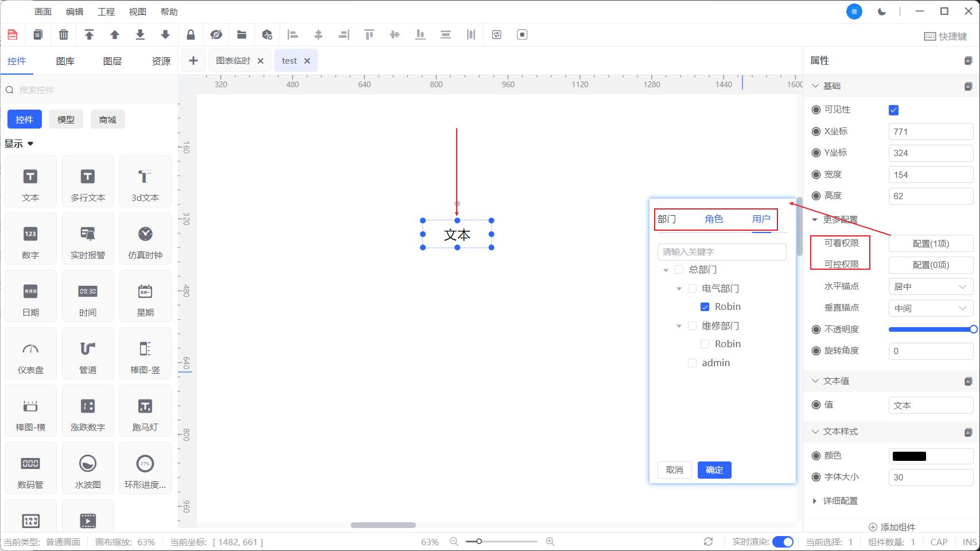The height and width of the screenshot is (551, 980).
Task: Collapse the 电气部门 tree node
Action: (x=679, y=289)
